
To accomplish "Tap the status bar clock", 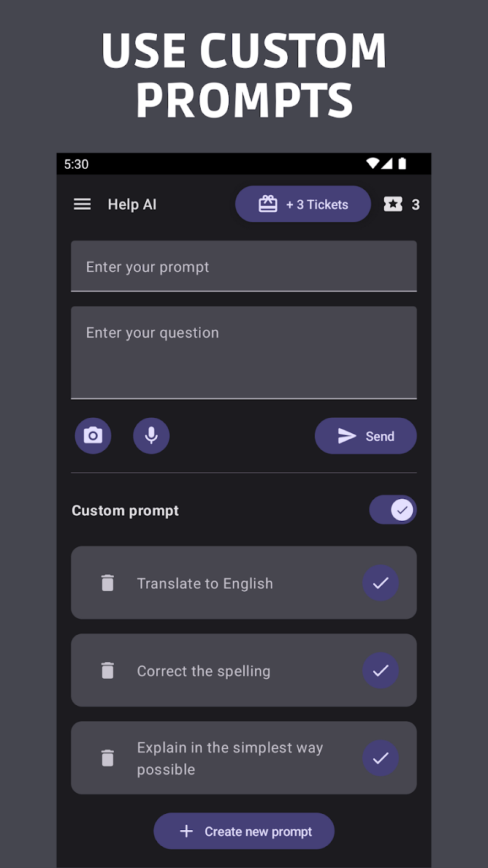I will pyautogui.click(x=77, y=164).
